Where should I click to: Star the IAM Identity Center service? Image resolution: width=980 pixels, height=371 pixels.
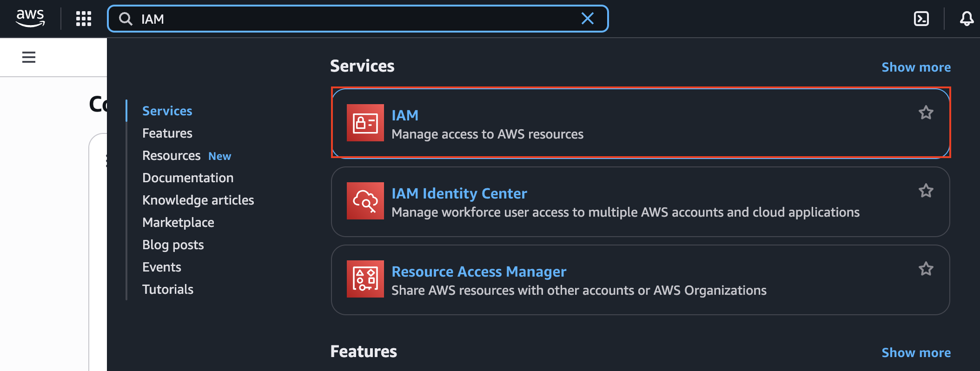[926, 191]
